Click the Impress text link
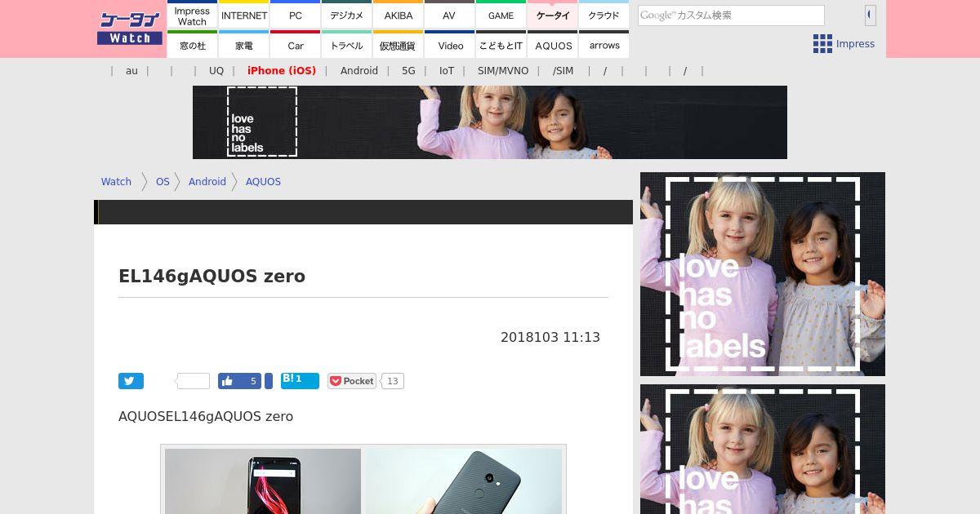 [855, 44]
